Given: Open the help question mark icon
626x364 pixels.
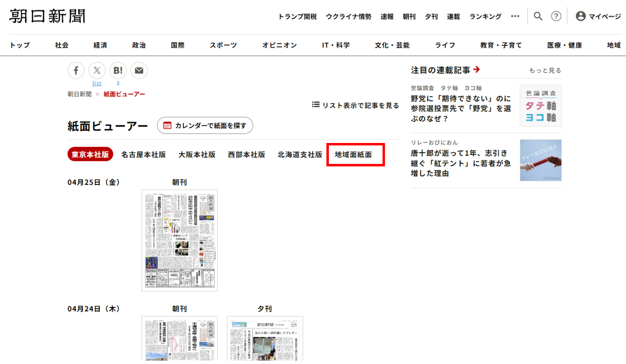Looking at the screenshot, I should 556,16.
